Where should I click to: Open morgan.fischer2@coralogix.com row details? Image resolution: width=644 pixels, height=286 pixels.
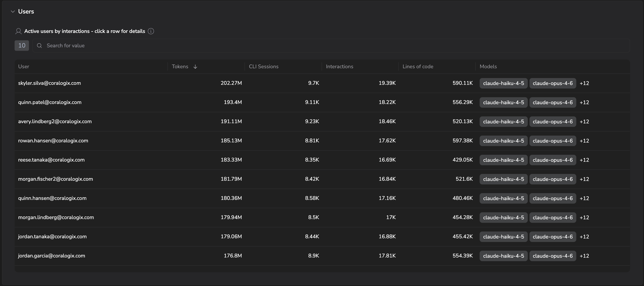click(322, 179)
